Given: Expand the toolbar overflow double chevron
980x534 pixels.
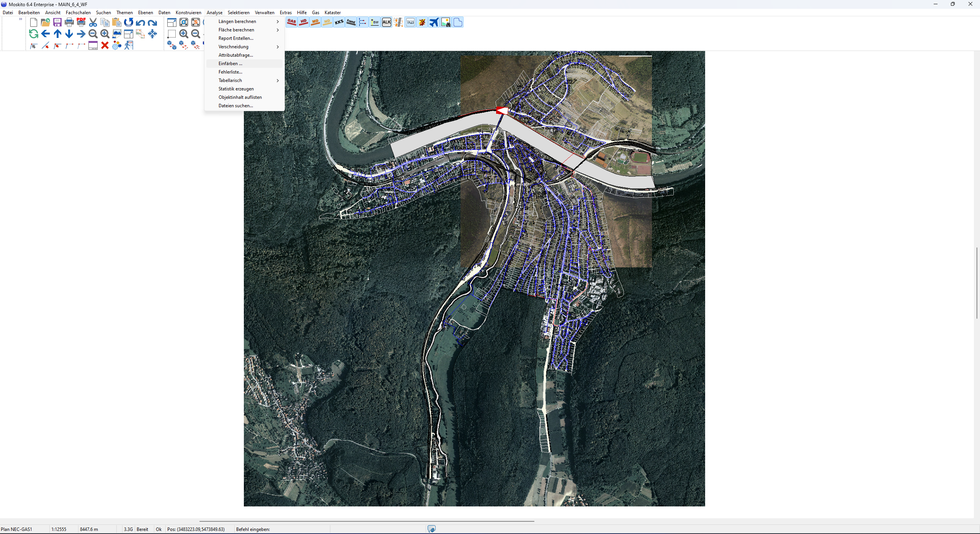Looking at the screenshot, I should pos(21,19).
